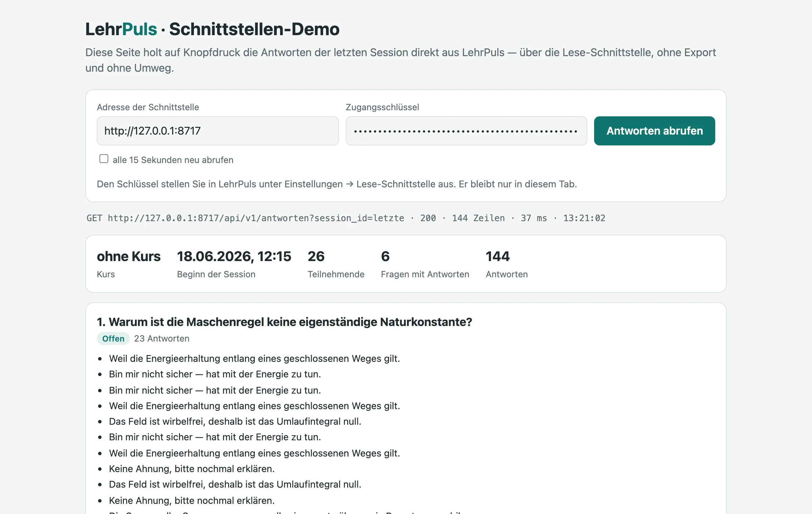Click the intro paragraph starting 'Diese Seite holt'

(401, 60)
